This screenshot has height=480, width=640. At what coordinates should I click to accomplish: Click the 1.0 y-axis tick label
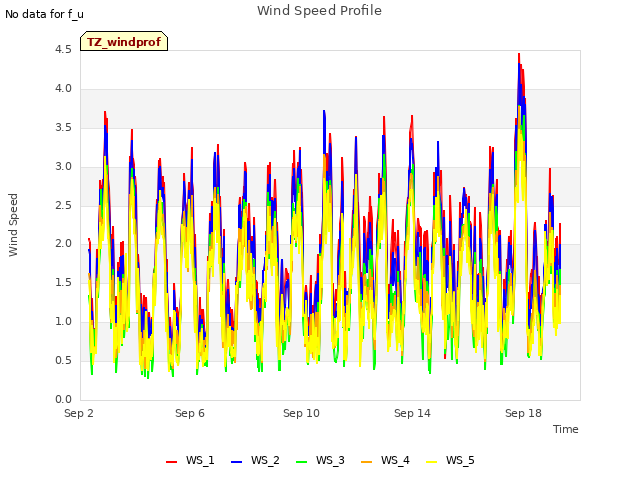click(x=63, y=322)
